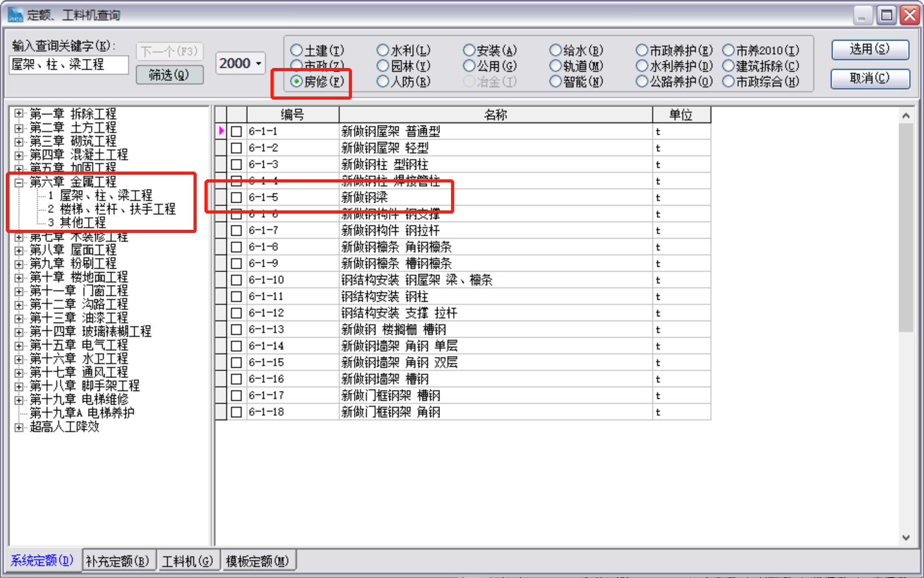Click row name 新做钢墙架 角钢 单层
924x578 pixels.
pos(399,346)
